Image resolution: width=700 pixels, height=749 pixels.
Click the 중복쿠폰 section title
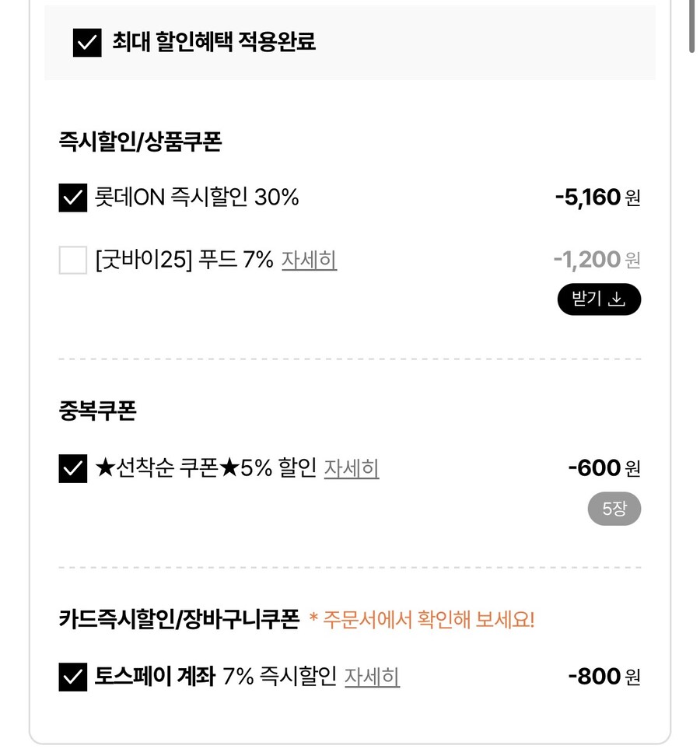96,410
